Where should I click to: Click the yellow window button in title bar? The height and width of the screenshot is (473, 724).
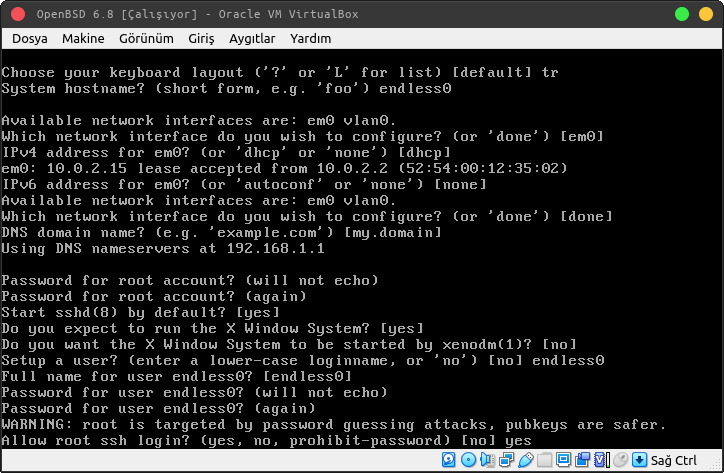click(706, 14)
